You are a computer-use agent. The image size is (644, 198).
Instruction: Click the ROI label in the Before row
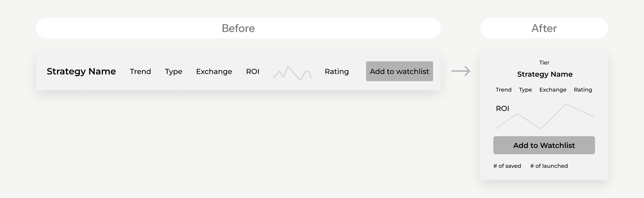point(253,71)
